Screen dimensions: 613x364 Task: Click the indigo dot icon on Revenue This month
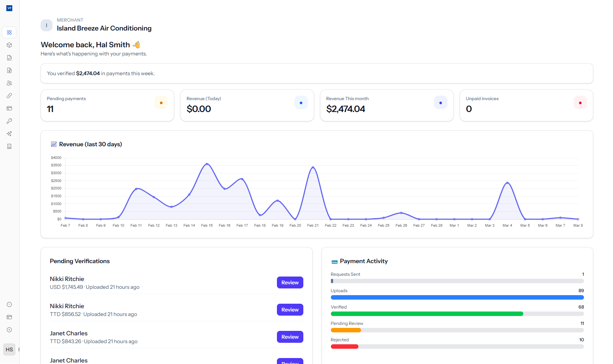click(441, 103)
